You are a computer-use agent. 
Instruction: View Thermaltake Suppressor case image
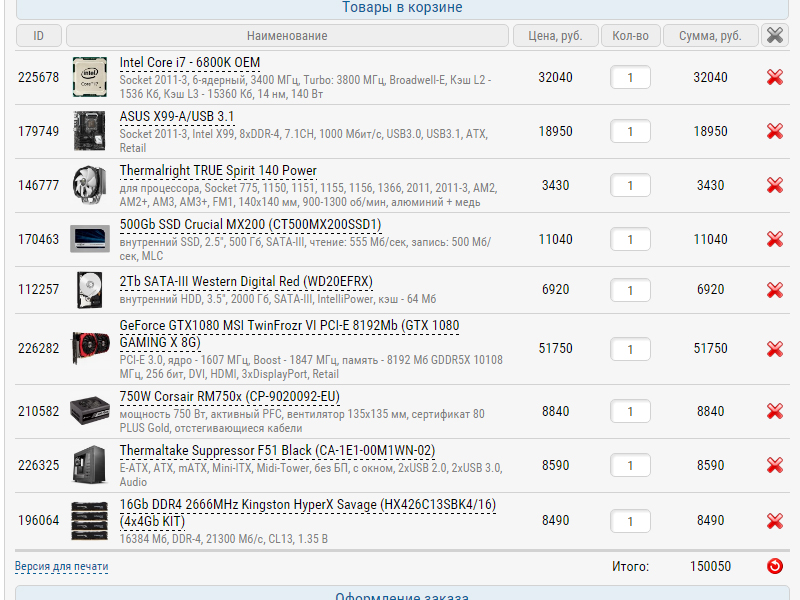(x=90, y=465)
